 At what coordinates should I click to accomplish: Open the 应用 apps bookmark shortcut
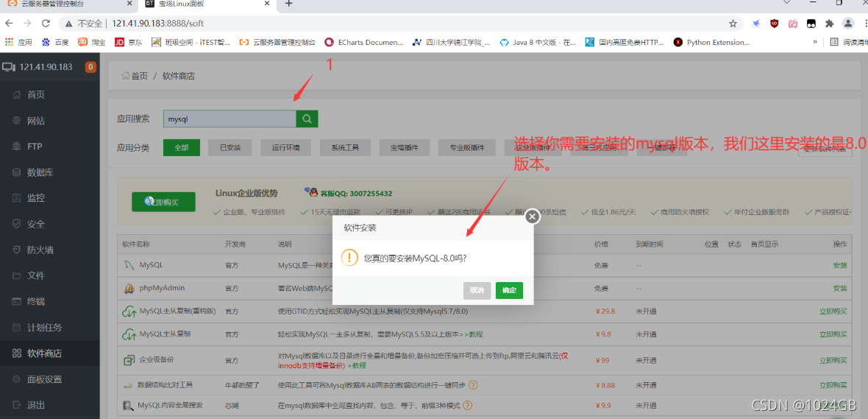(x=18, y=42)
